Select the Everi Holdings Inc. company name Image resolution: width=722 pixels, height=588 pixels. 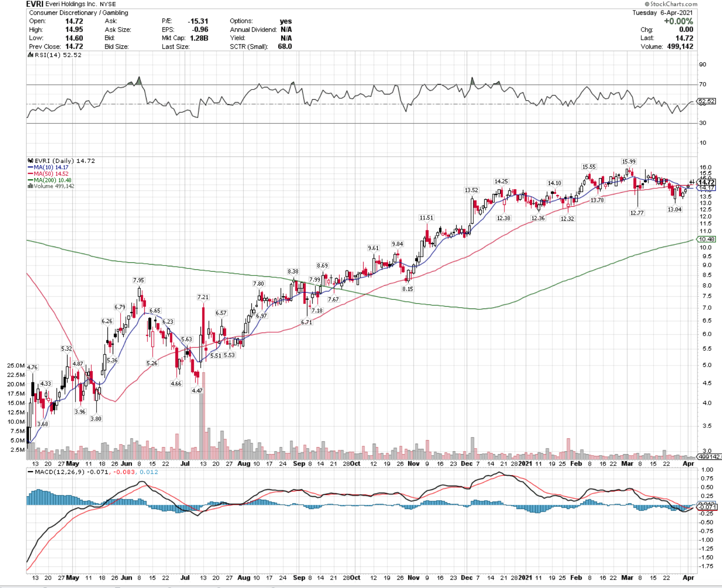71,4
